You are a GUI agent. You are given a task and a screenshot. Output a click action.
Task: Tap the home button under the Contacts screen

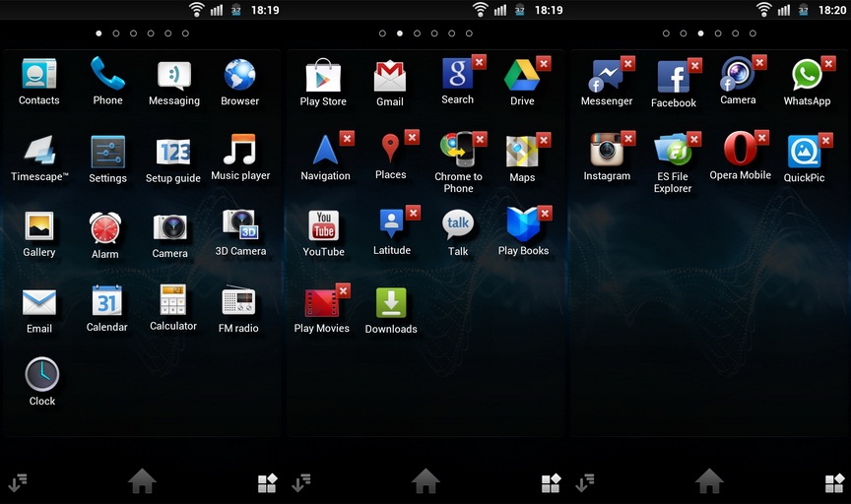pyautogui.click(x=142, y=481)
